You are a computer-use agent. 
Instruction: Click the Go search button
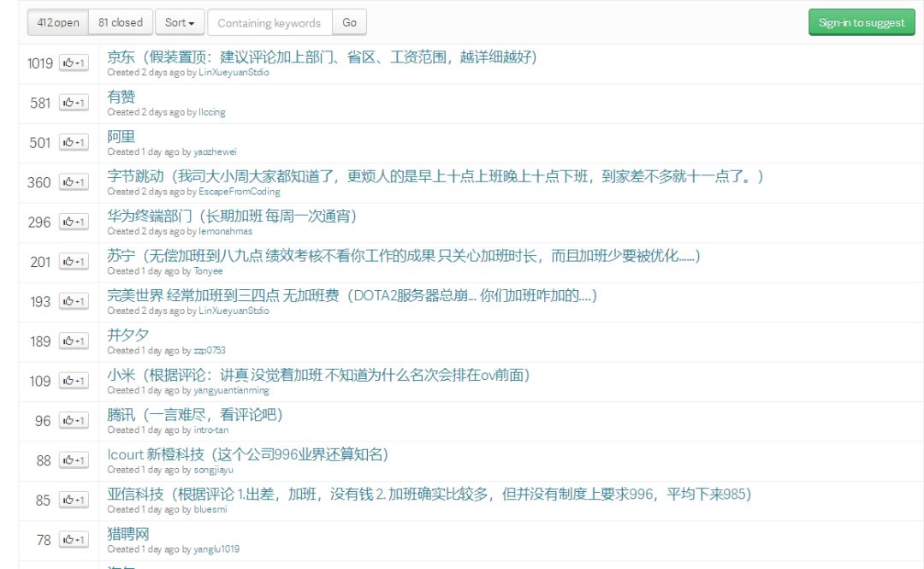[x=349, y=22]
